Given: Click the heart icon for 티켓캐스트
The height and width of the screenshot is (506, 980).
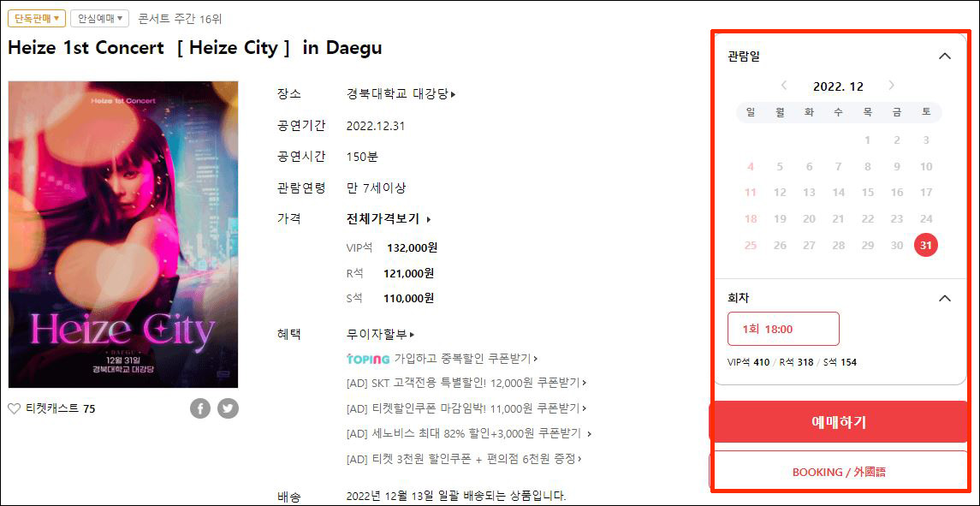Looking at the screenshot, I should [x=14, y=409].
